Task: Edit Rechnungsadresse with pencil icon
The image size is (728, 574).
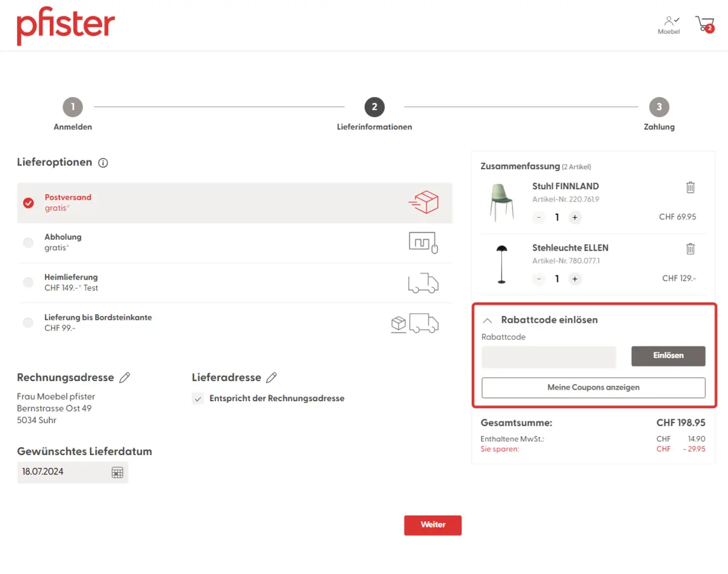Action: pyautogui.click(x=124, y=377)
